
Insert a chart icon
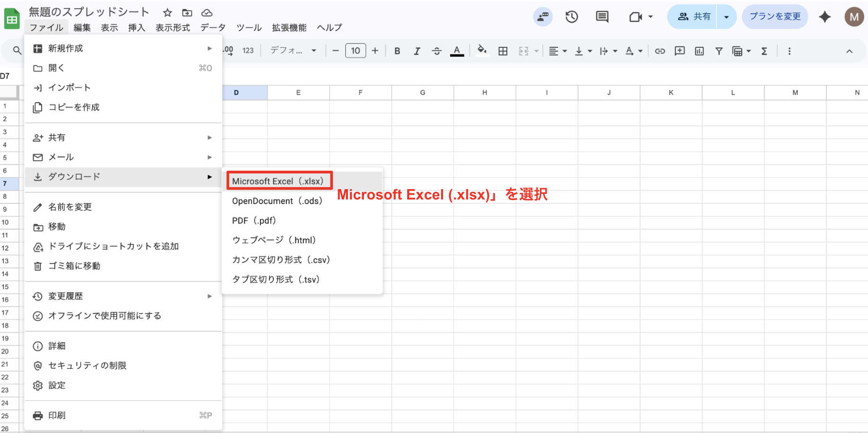[x=699, y=51]
